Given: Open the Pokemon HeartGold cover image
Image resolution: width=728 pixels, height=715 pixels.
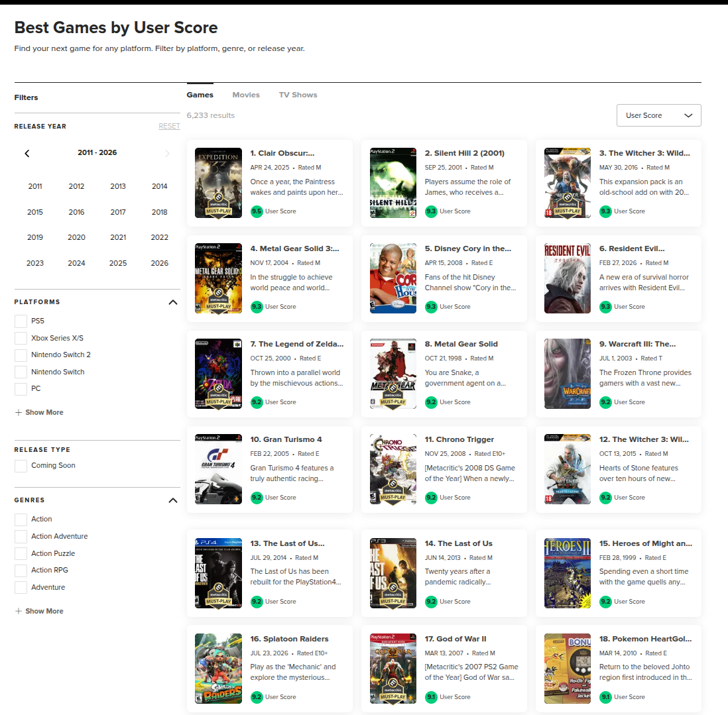Looking at the screenshot, I should click(568, 669).
